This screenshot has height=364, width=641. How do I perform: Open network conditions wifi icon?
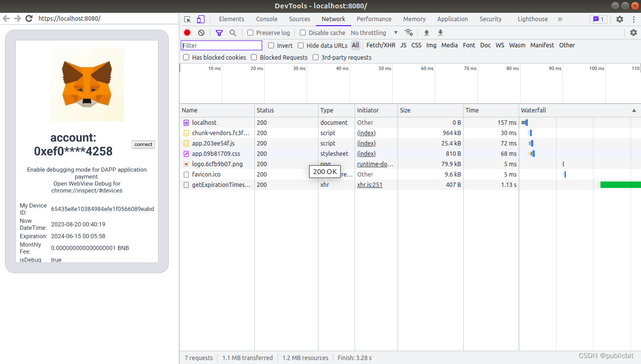click(x=408, y=33)
